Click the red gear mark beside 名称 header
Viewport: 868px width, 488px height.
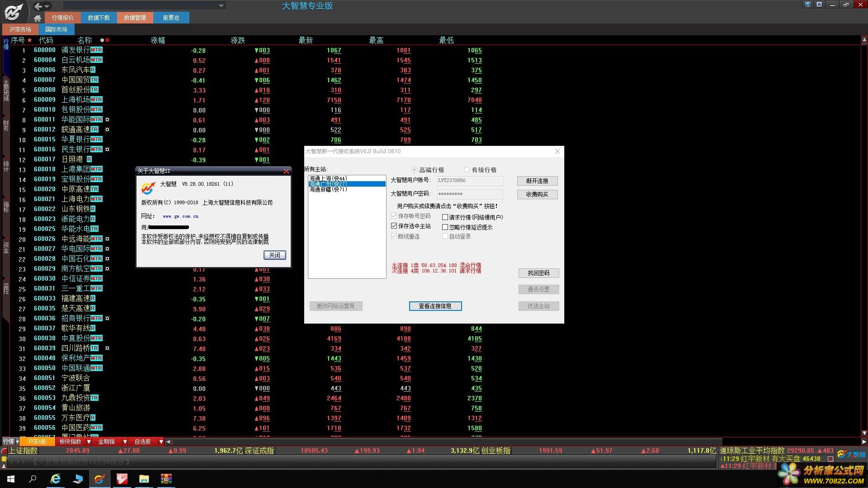point(108,40)
